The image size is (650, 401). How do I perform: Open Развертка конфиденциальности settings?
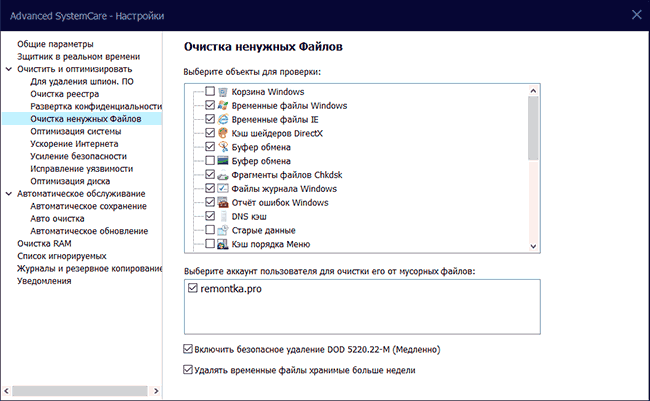(96, 106)
